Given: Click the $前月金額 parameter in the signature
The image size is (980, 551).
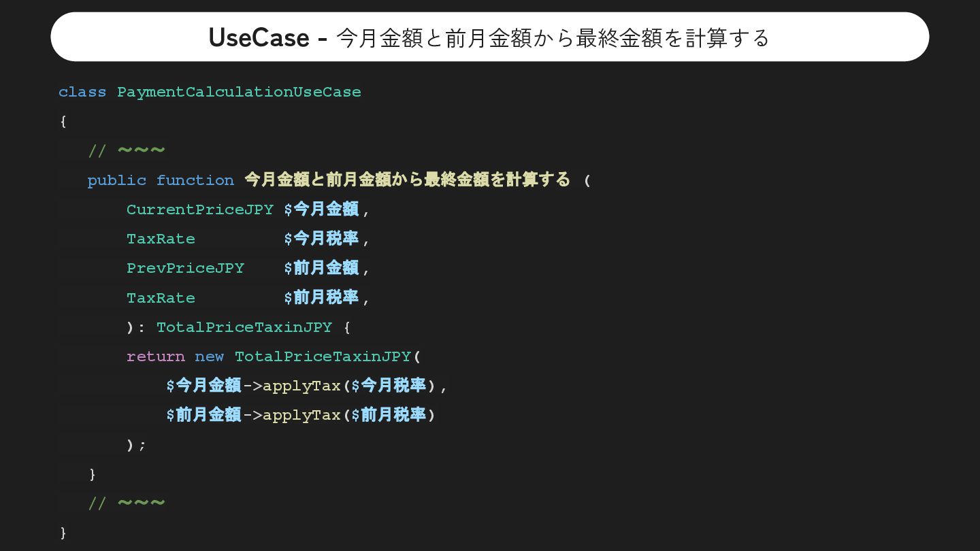Looking at the screenshot, I should click(x=321, y=268).
